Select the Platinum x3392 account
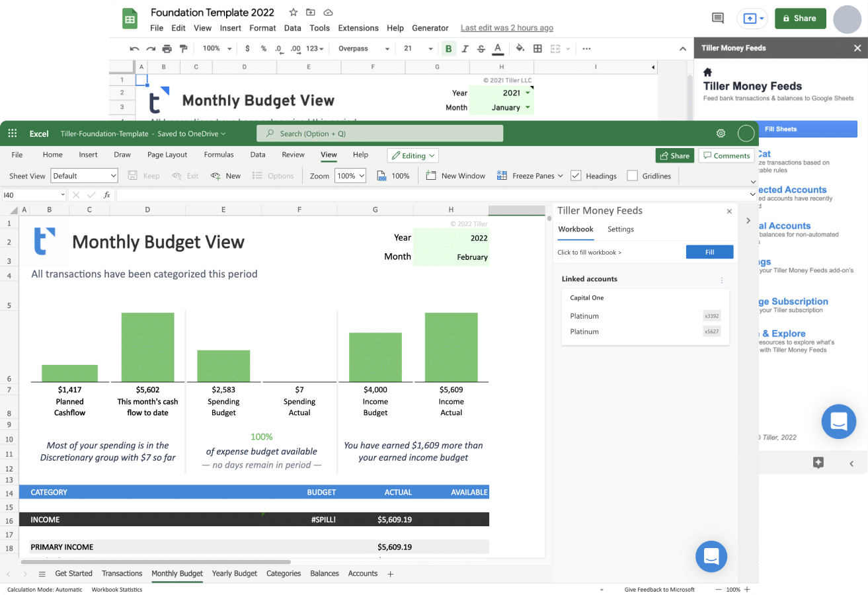Image resolution: width=868 pixels, height=595 pixels. point(645,316)
